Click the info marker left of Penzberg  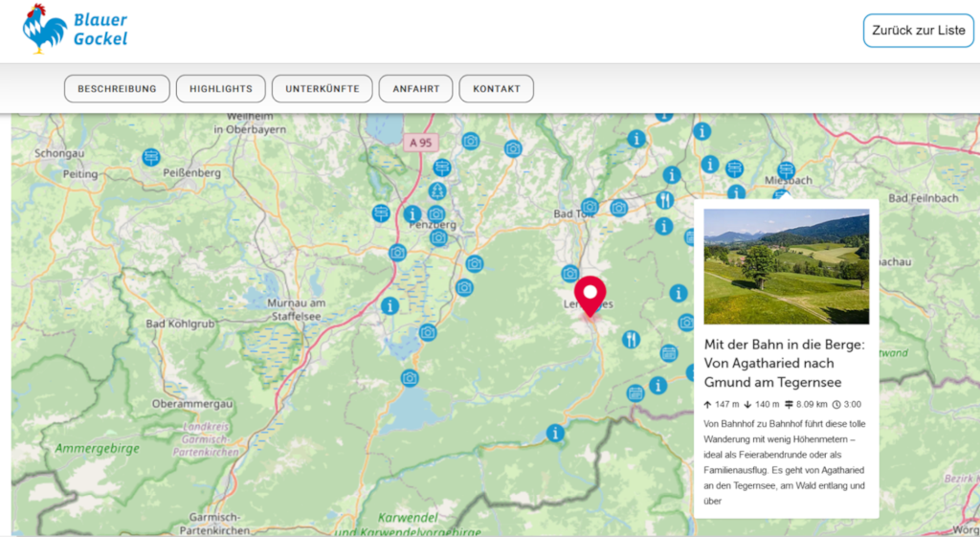[x=412, y=213]
